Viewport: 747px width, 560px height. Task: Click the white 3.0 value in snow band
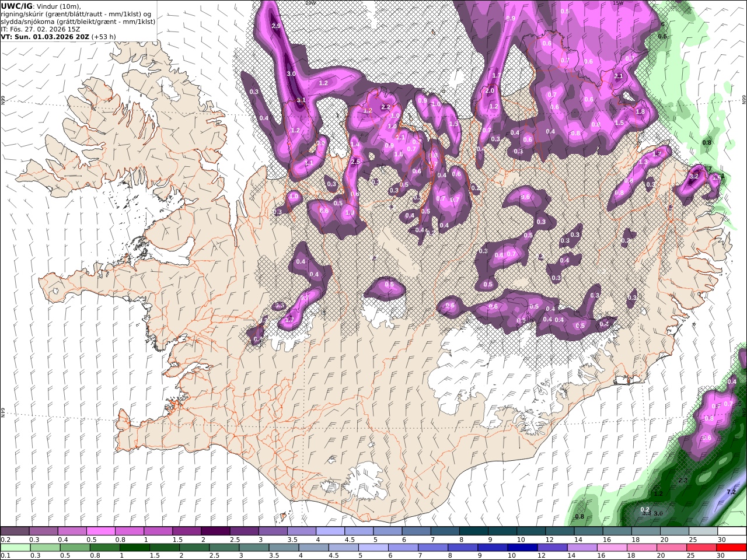[291, 74]
